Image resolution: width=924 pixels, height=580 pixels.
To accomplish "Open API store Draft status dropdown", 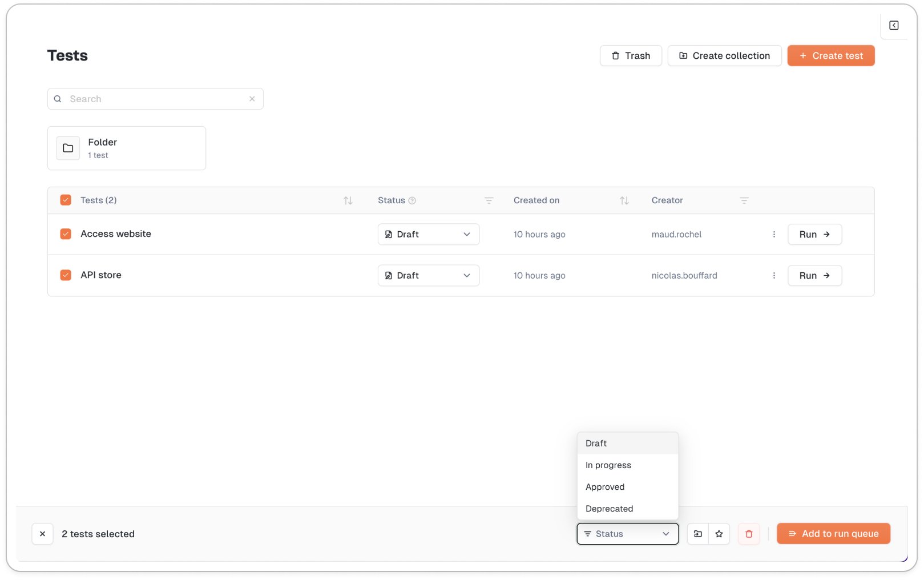I will pyautogui.click(x=428, y=275).
